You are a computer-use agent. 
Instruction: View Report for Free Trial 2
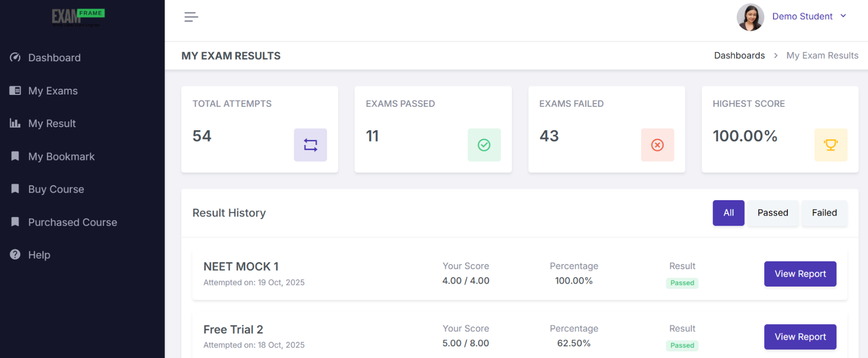click(x=800, y=337)
